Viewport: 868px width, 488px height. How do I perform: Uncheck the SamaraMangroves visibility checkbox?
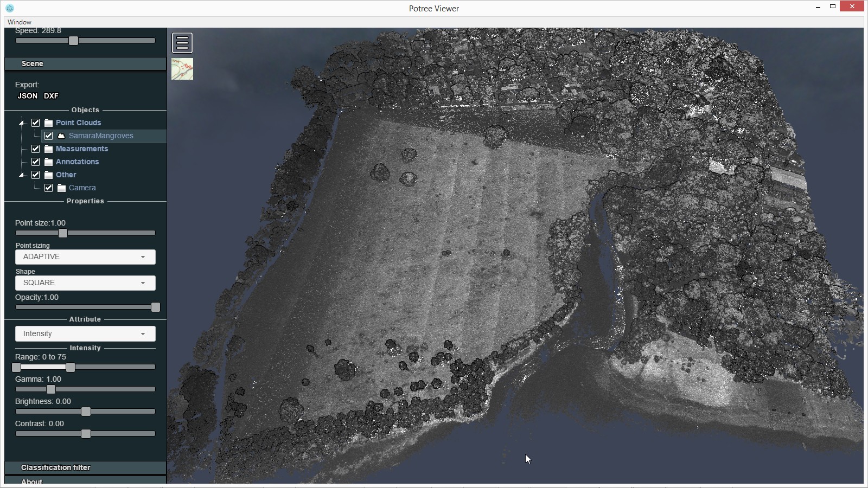pyautogui.click(x=48, y=136)
